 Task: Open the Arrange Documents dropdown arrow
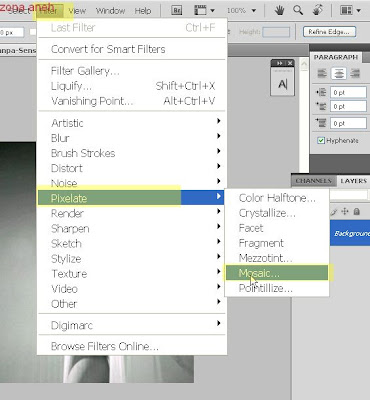click(x=358, y=11)
